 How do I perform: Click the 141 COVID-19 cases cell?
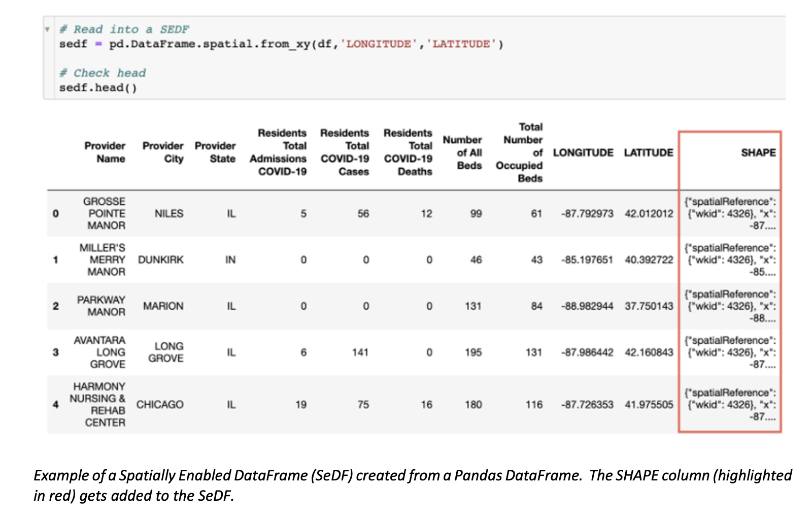(x=360, y=352)
